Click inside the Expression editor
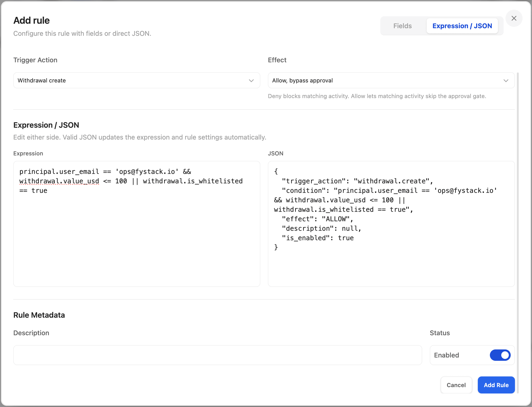This screenshot has height=407, width=532. click(x=137, y=224)
